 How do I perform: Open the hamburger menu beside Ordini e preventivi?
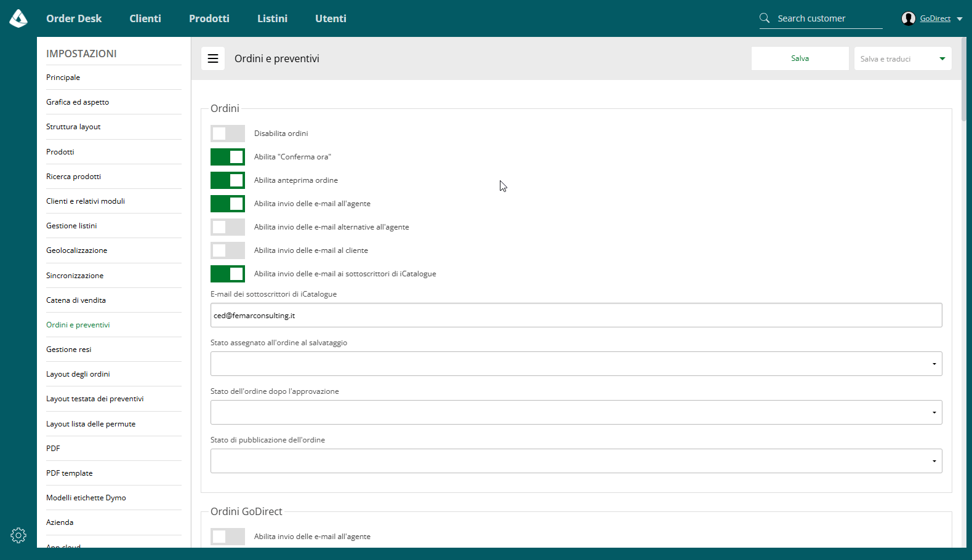click(213, 58)
